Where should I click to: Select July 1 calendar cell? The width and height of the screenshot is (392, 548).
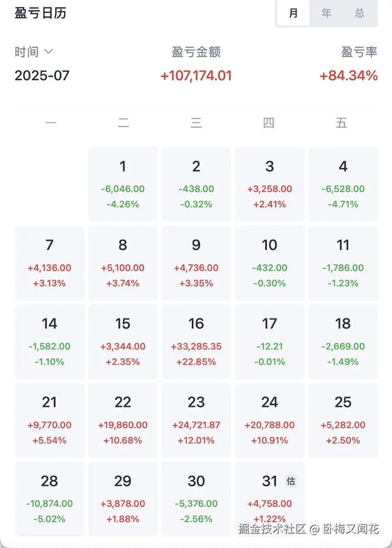click(123, 184)
